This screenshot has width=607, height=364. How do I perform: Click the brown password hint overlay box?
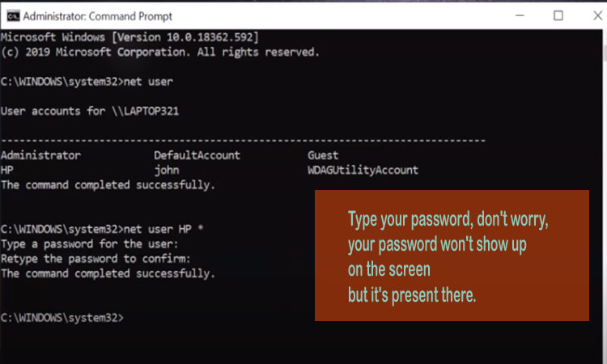[452, 256]
